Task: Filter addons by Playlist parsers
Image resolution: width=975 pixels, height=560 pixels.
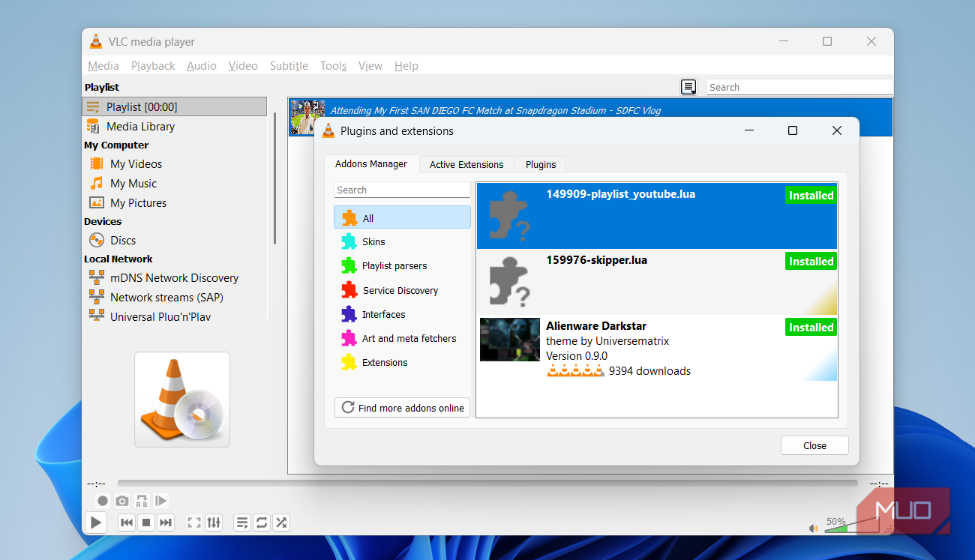Action: click(x=402, y=265)
